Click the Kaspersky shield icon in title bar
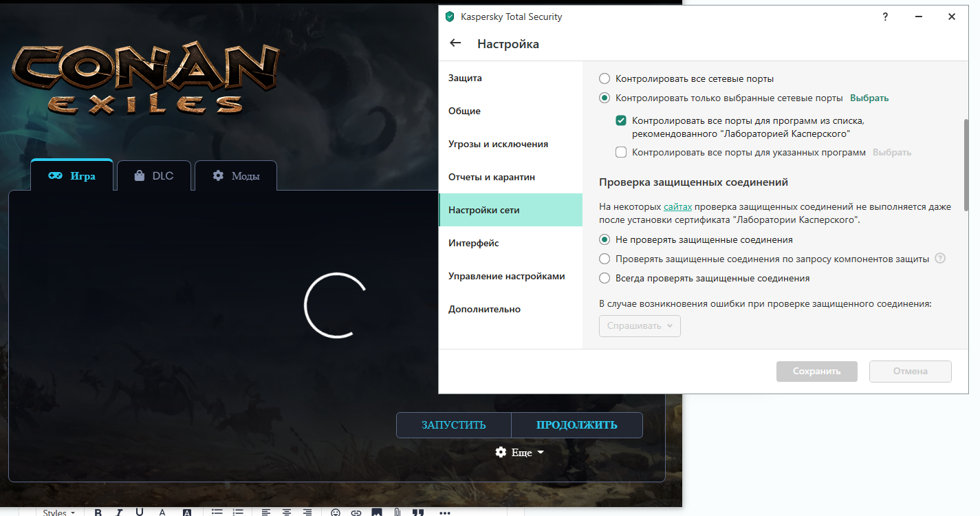Screen dimensions: 980x516 click(x=450, y=17)
